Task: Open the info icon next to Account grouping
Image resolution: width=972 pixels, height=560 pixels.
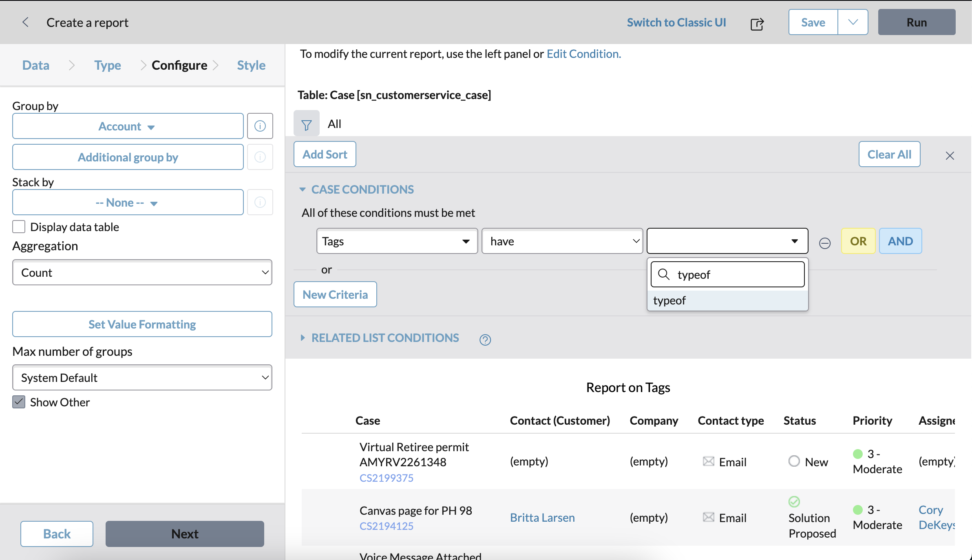Action: pos(260,126)
